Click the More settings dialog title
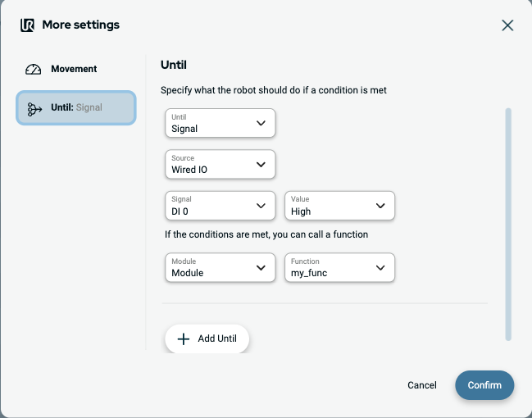 pyautogui.click(x=80, y=25)
